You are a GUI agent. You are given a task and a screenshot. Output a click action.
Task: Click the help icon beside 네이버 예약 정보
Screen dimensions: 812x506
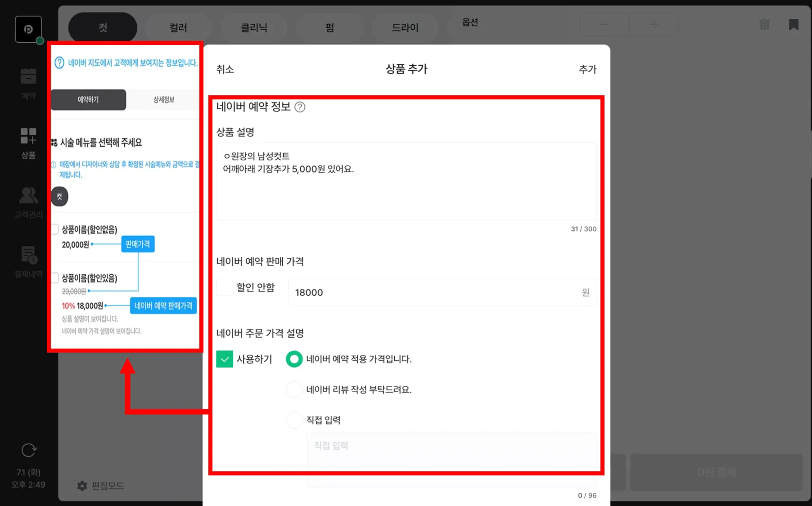pyautogui.click(x=300, y=107)
